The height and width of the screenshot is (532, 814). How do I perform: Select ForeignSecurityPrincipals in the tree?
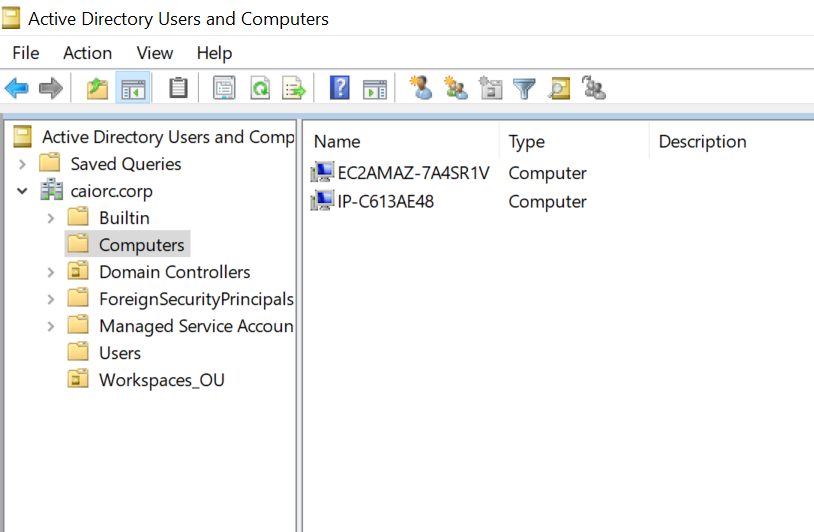coord(196,299)
